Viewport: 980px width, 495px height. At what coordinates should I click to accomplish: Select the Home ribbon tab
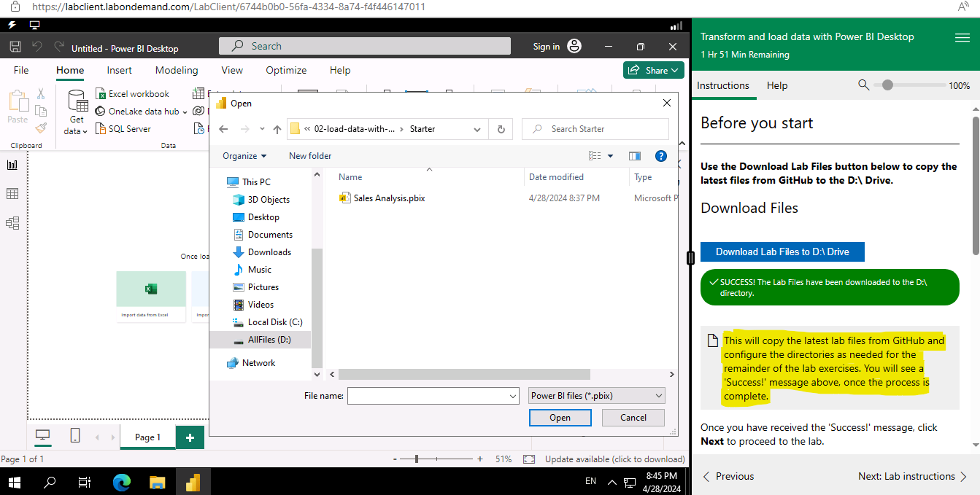tap(70, 71)
